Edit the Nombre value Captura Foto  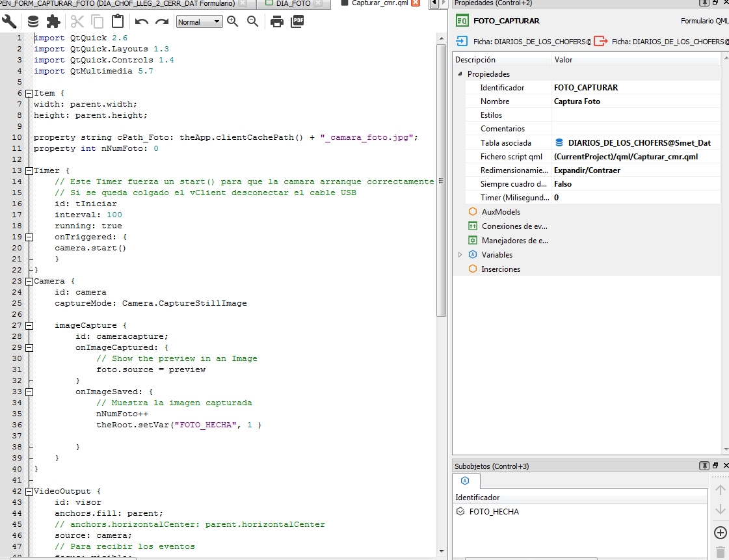(635, 101)
